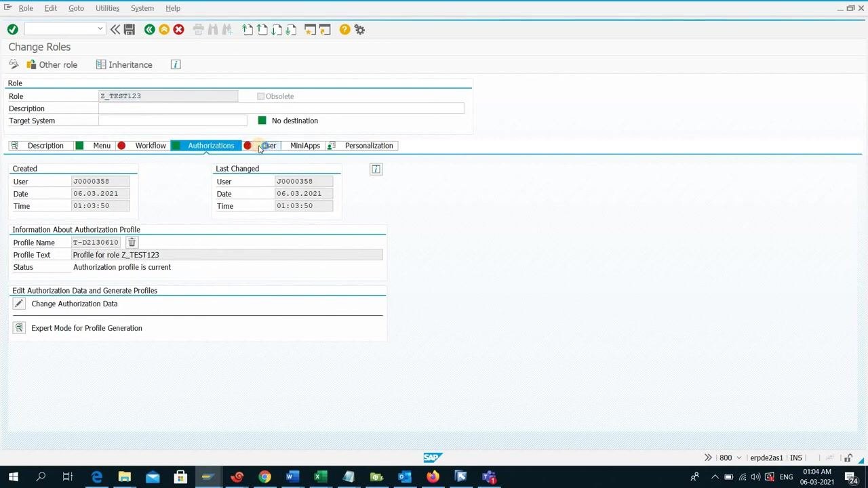Expand the status bar double arrow
Screen dimensions: 868x488
(x=708, y=457)
